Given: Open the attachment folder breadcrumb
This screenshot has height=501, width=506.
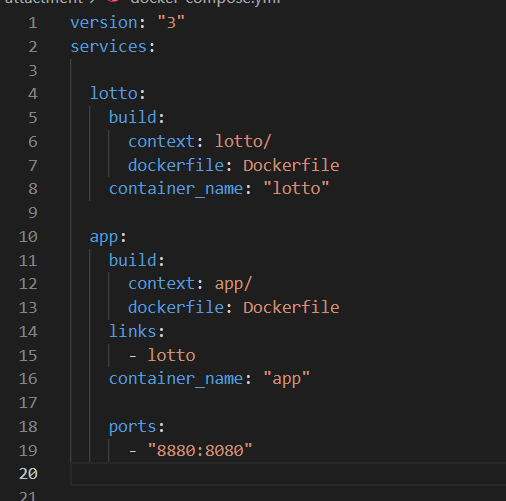Looking at the screenshot, I should [x=43, y=2].
